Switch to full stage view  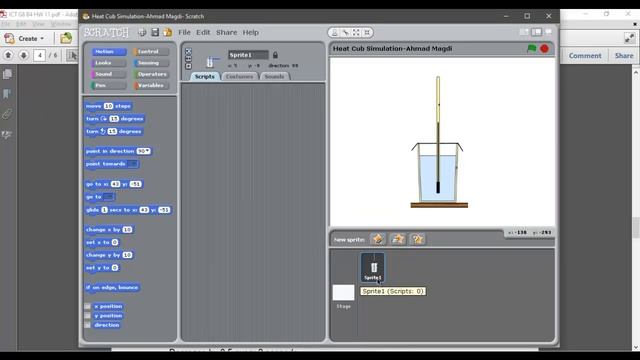[x=536, y=32]
